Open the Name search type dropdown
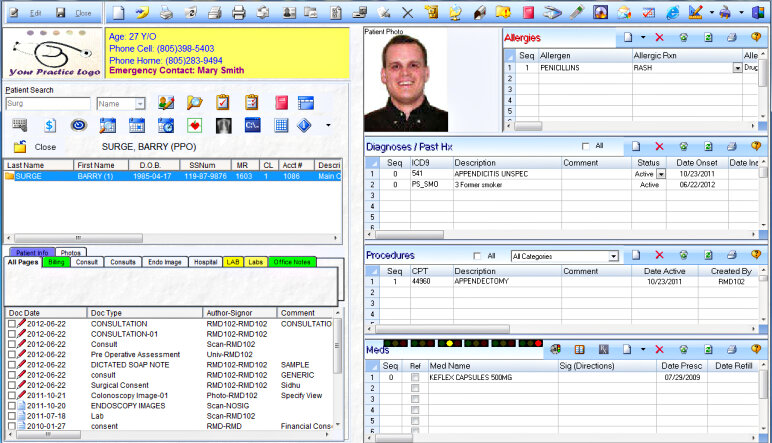 click(x=140, y=104)
